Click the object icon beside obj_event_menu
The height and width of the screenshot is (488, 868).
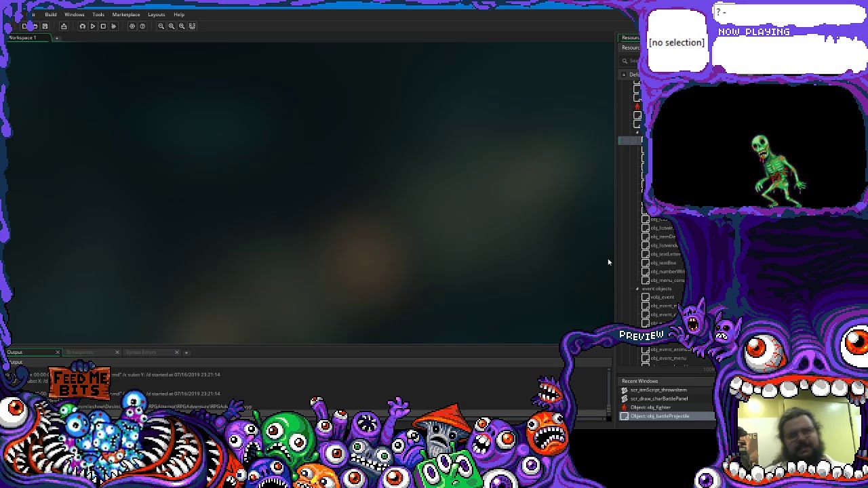[645, 359]
